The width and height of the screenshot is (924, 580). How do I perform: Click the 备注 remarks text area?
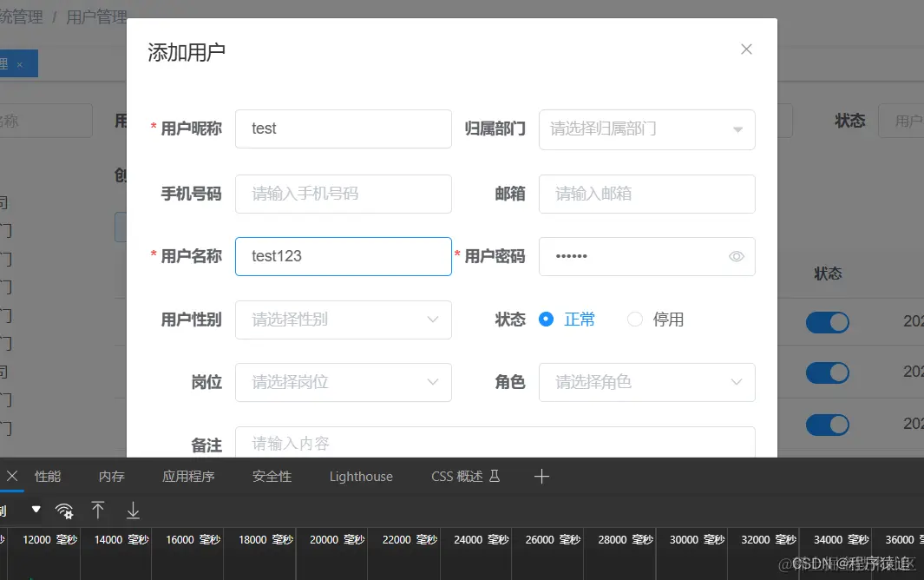tap(495, 443)
